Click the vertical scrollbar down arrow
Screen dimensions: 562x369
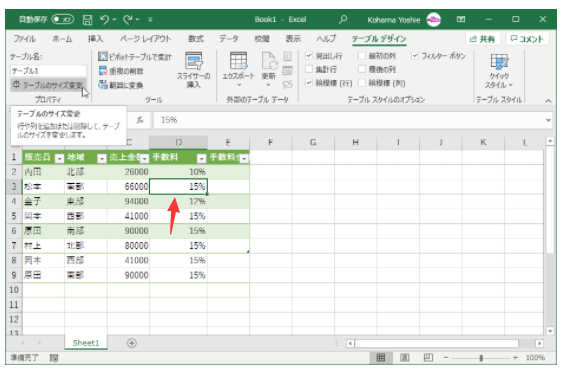pos(550,331)
